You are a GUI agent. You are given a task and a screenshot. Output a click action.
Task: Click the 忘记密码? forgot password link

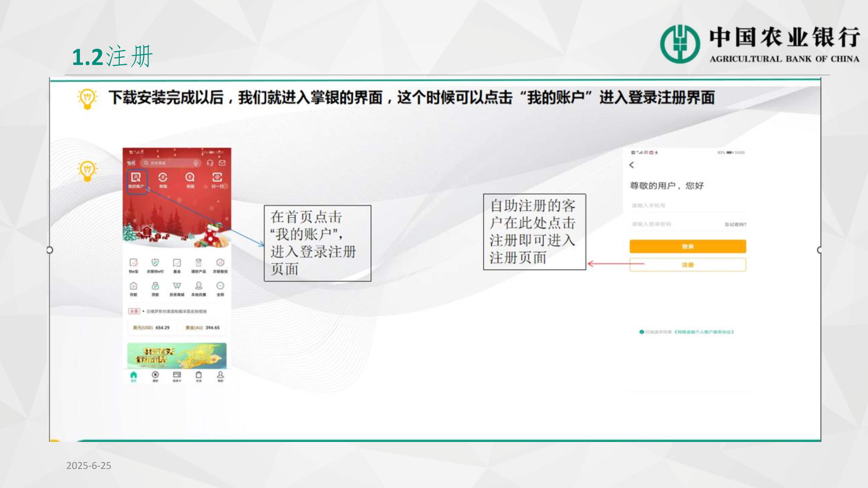pyautogui.click(x=736, y=225)
